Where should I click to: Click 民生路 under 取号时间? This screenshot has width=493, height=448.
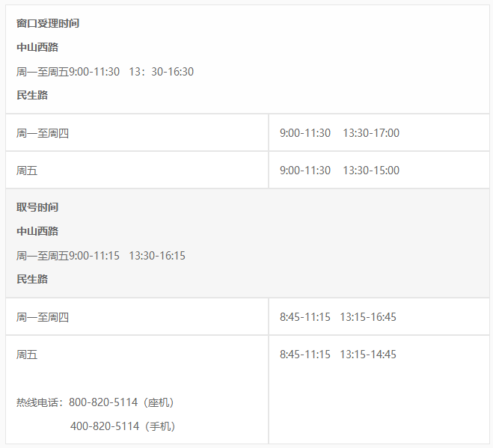tap(32, 279)
